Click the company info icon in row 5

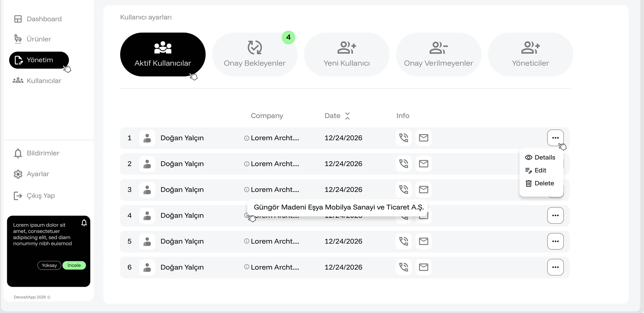coord(247,241)
